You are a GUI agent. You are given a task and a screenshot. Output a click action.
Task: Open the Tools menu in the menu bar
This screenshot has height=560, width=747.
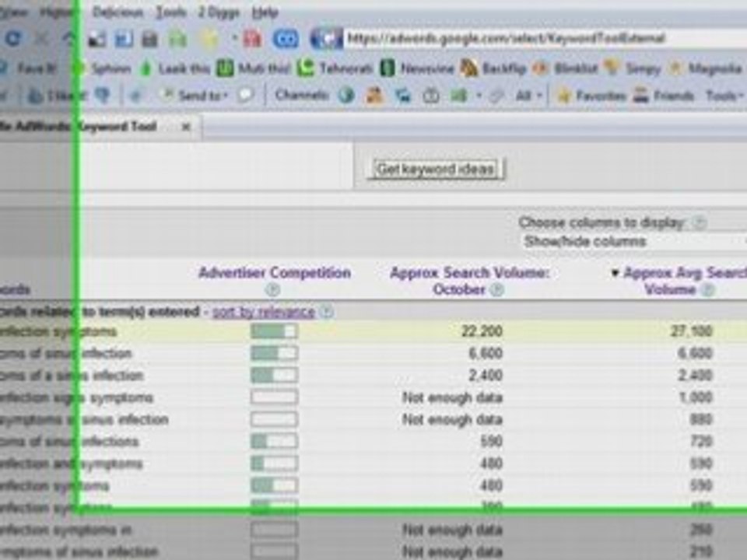(171, 12)
